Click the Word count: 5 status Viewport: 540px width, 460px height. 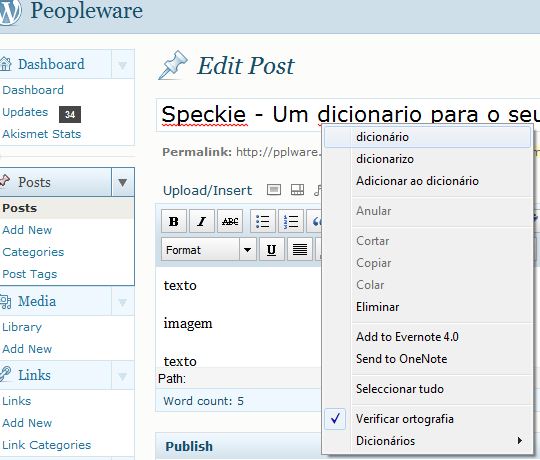coord(203,401)
